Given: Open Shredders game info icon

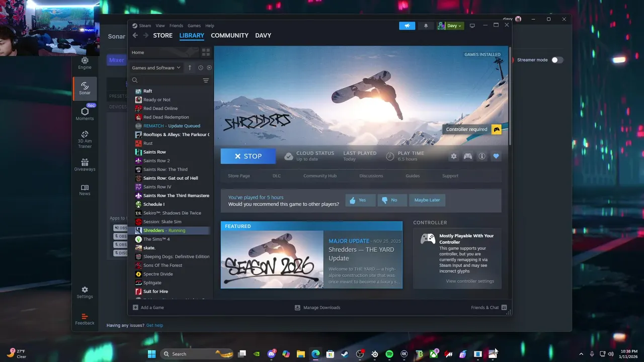Looking at the screenshot, I should tap(482, 156).
